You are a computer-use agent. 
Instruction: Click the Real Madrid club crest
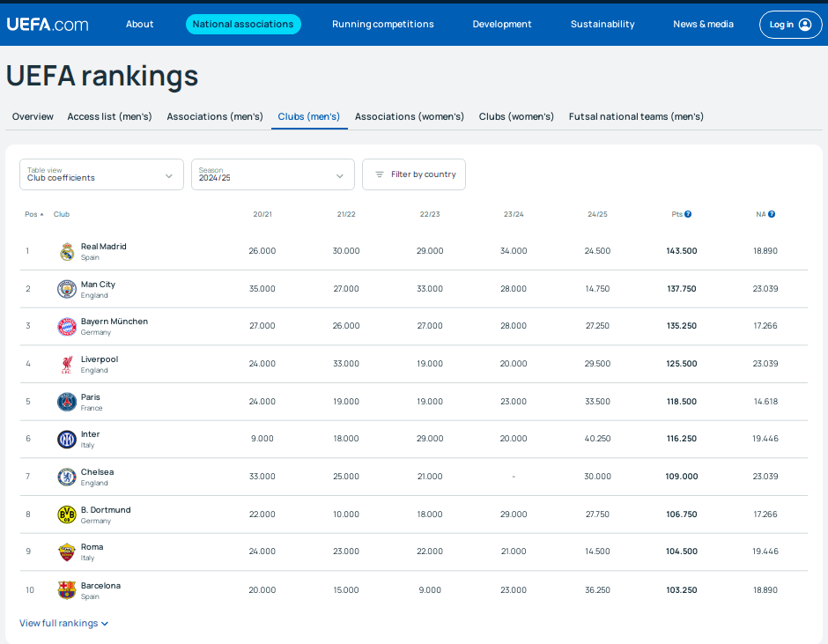(x=67, y=251)
